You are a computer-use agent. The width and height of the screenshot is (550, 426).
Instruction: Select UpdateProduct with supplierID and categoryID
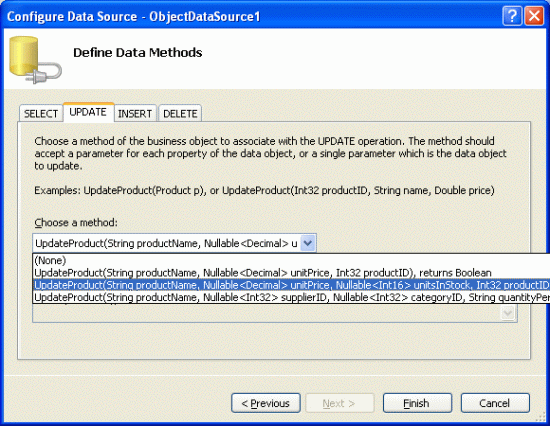coord(292,297)
